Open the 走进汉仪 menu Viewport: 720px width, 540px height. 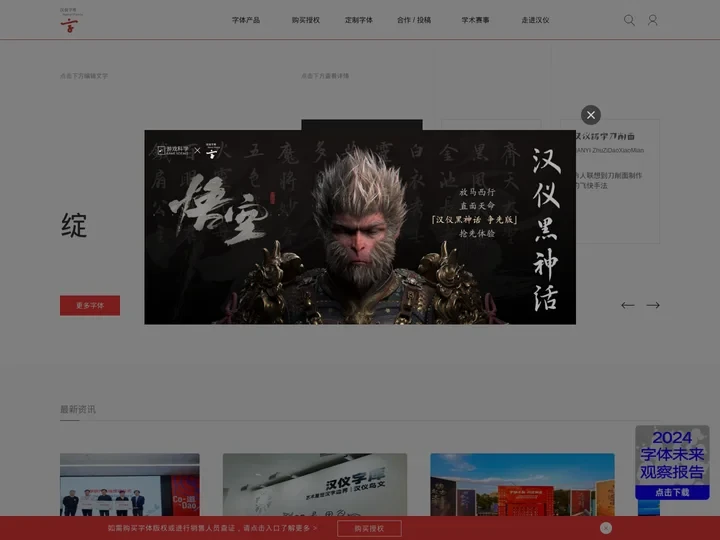(535, 20)
